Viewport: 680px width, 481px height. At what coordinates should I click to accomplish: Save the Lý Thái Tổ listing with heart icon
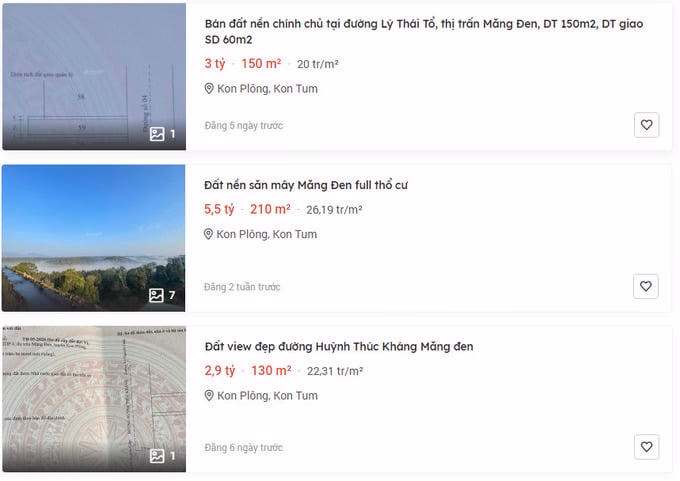(x=646, y=125)
